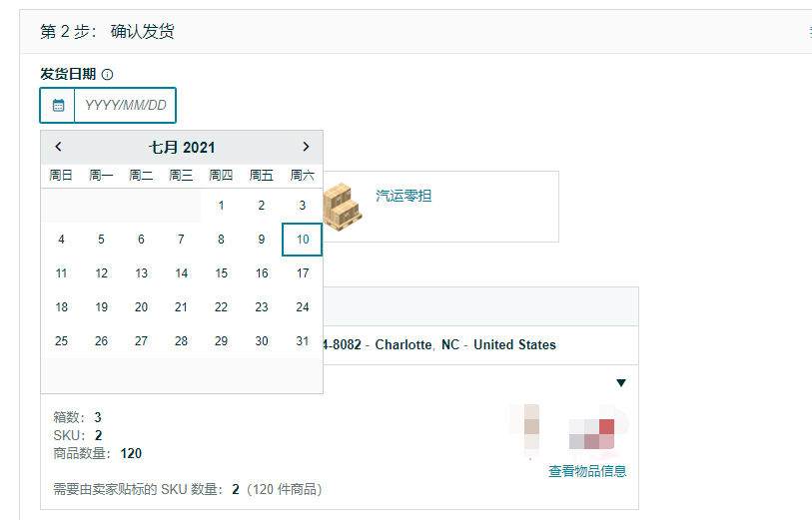812x520 pixels.
Task: Open the 查看物品信息 link
Action: tap(587, 471)
